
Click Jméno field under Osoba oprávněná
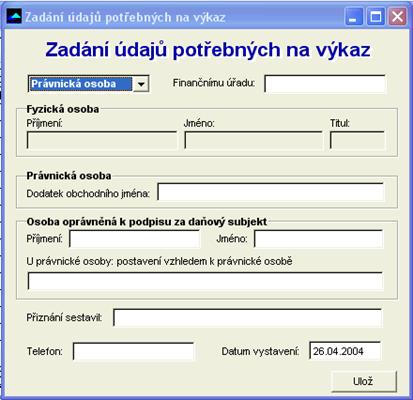click(319, 239)
